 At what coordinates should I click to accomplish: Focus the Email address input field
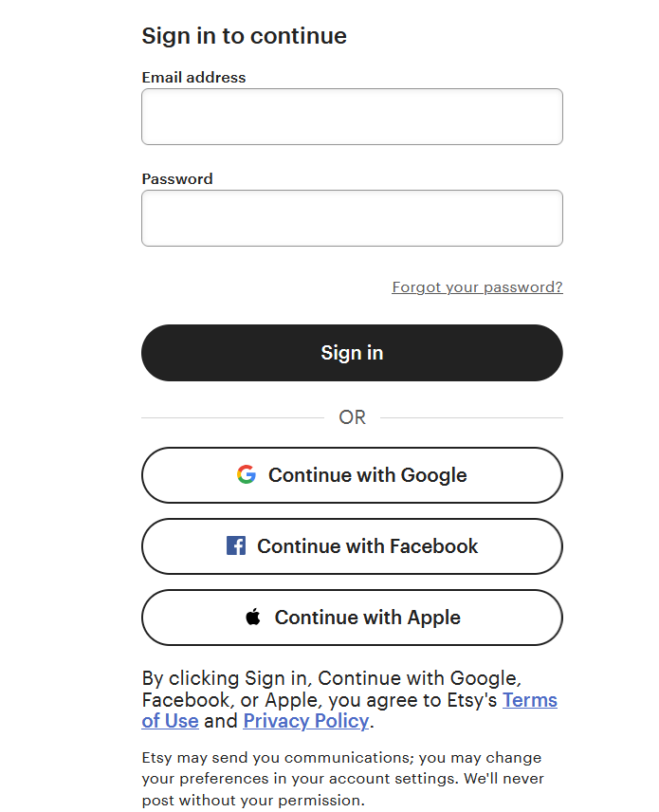pyautogui.click(x=352, y=117)
